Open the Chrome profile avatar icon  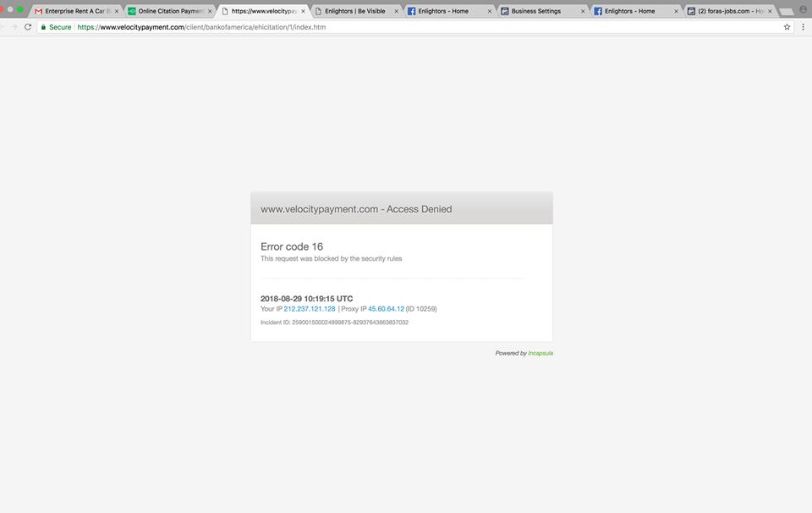[x=804, y=9]
